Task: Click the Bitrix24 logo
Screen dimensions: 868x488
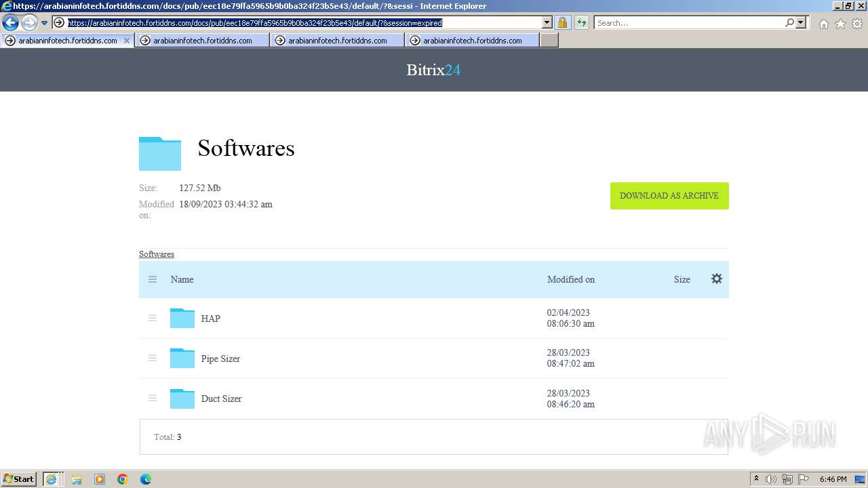Action: click(x=433, y=70)
